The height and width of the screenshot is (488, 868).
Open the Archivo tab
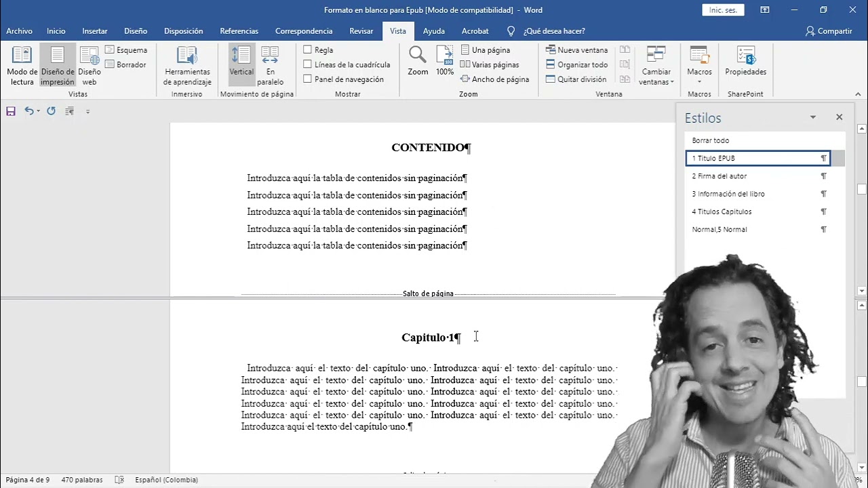19,31
